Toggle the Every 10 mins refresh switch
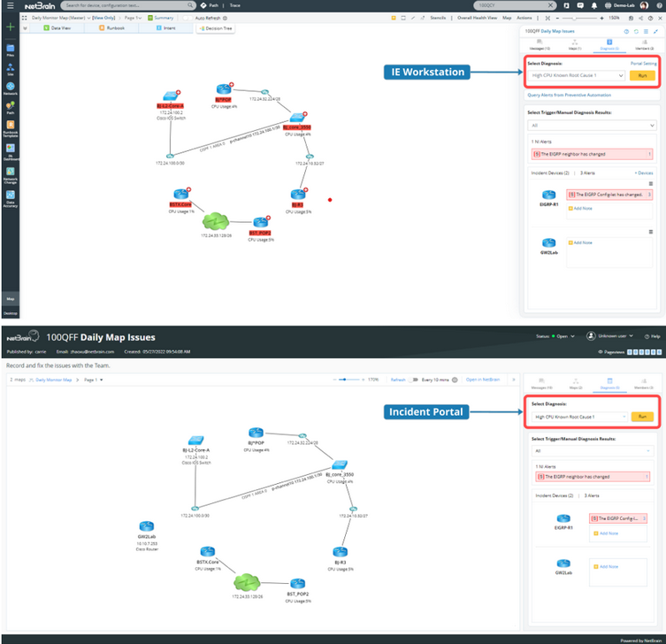The width and height of the screenshot is (666, 644). [413, 379]
